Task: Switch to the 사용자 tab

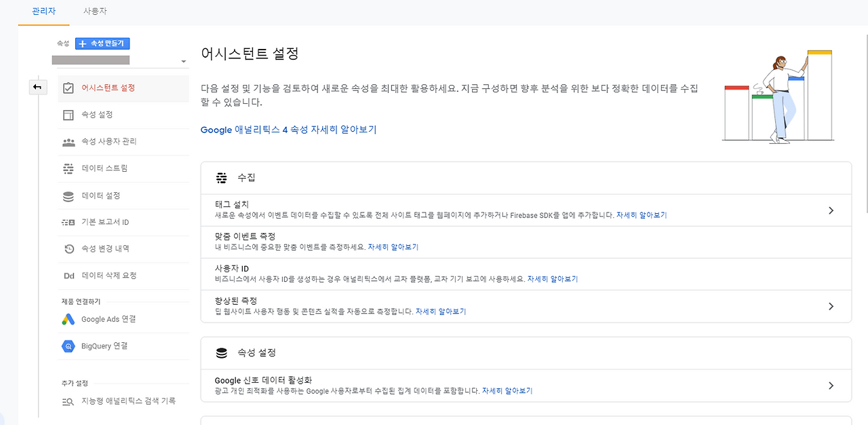Action: [95, 12]
